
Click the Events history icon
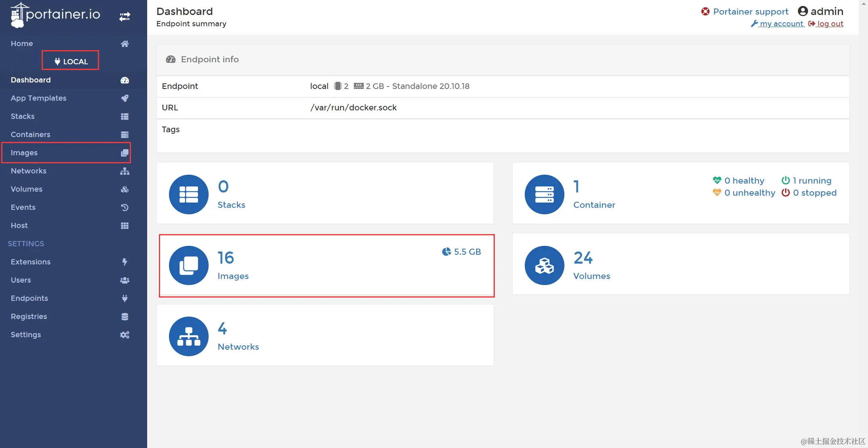[125, 207]
